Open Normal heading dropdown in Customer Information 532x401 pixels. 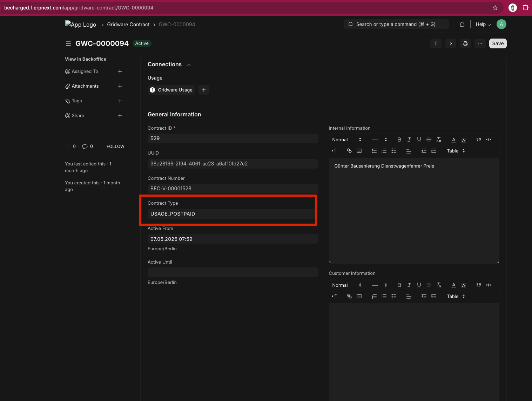[x=347, y=285]
